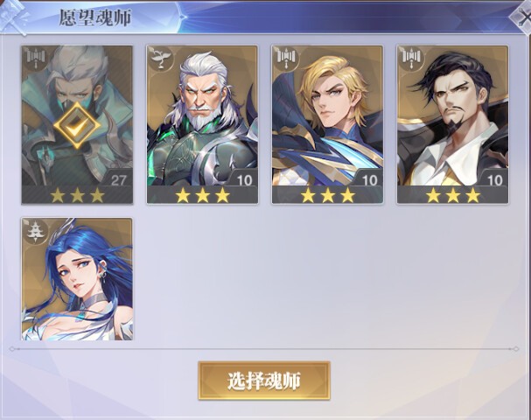The image size is (531, 420).
Task: Click the hammer icon beside 愿望魂师 title
Action: click(13, 17)
